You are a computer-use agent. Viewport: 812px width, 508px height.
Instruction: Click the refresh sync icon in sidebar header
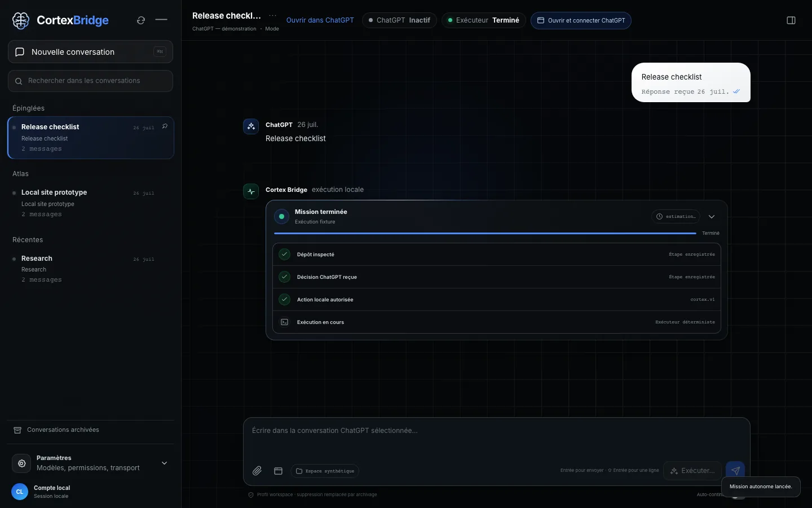click(141, 20)
